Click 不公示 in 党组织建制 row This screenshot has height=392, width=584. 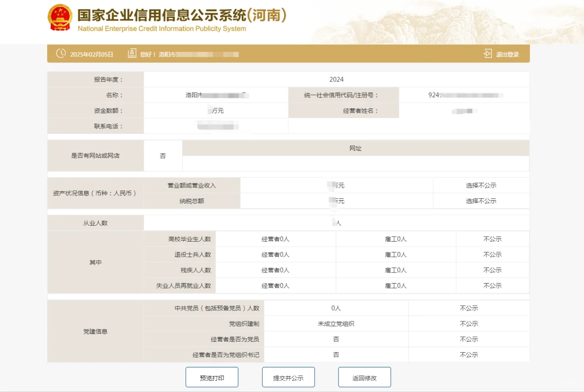469,324
